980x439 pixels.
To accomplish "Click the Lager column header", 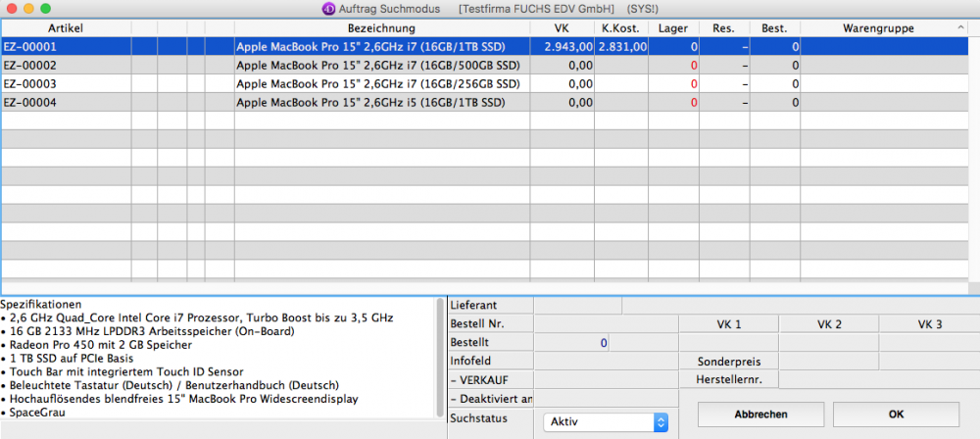I will tap(673, 27).
